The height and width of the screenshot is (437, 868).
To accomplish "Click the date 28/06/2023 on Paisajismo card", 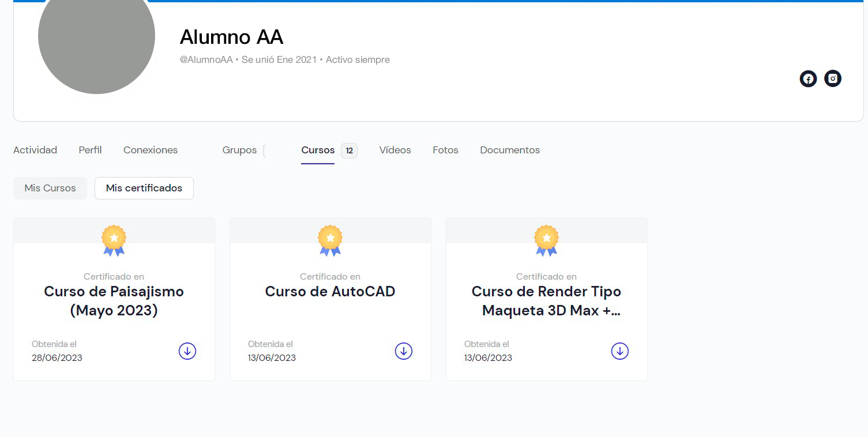I will [x=57, y=357].
